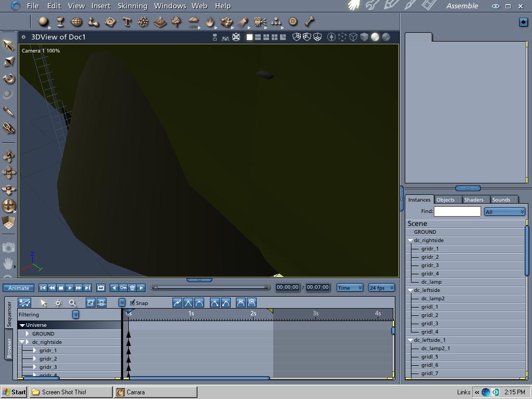Viewport: 532px width, 399px height.
Task: Open the Time units dropdown
Action: (350, 288)
